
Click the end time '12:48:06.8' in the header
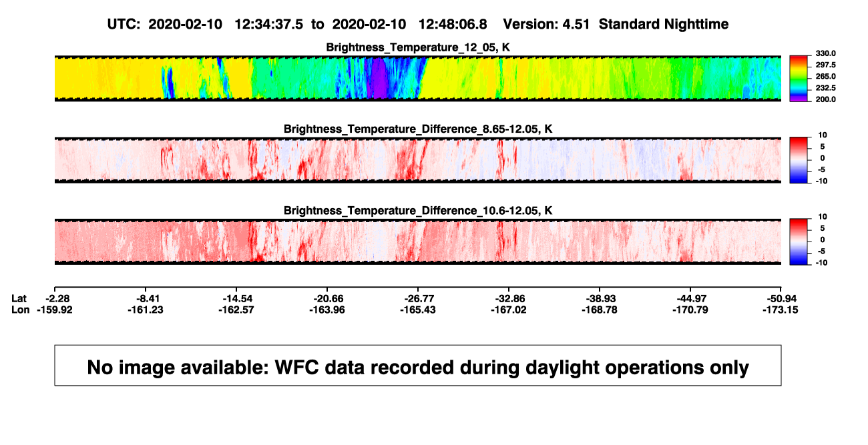(x=453, y=24)
